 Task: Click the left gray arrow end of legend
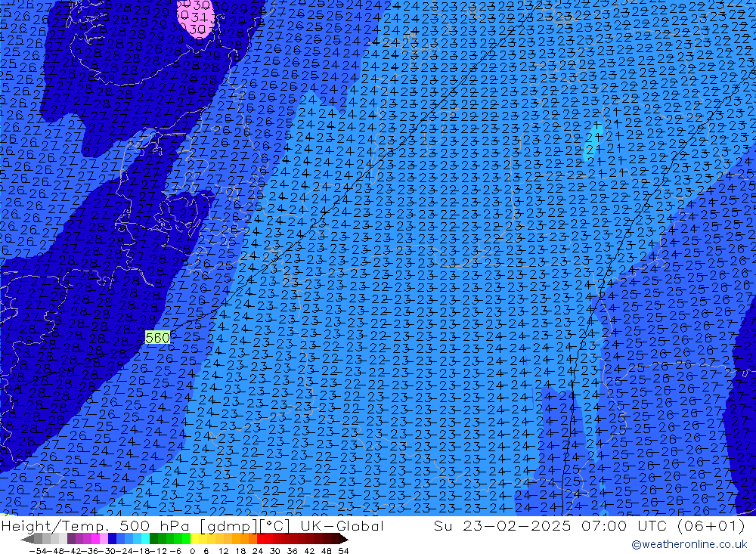[27, 540]
